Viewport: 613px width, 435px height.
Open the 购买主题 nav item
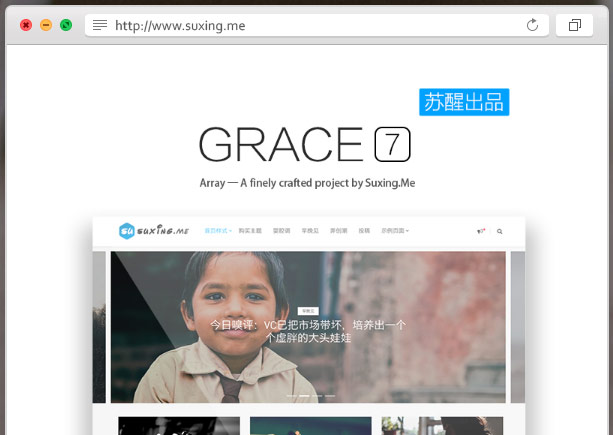(x=250, y=231)
